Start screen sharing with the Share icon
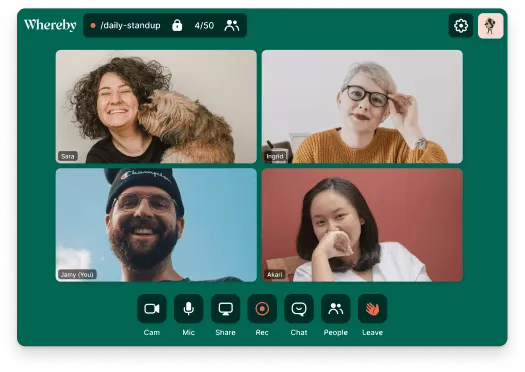This screenshot has width=525, height=372. point(225,308)
